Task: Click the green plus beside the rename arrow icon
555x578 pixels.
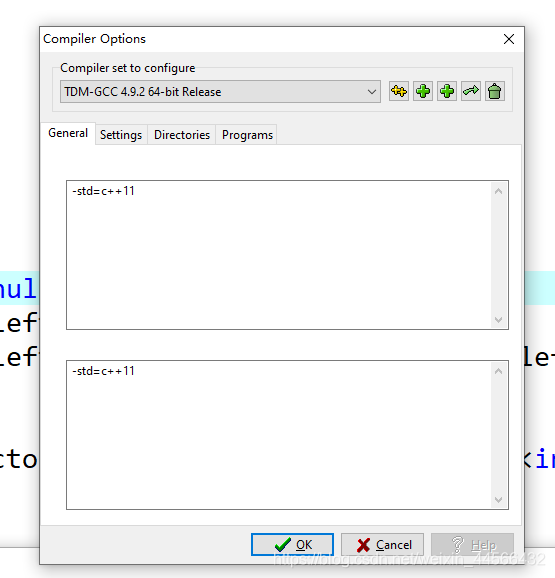Action: (x=447, y=91)
